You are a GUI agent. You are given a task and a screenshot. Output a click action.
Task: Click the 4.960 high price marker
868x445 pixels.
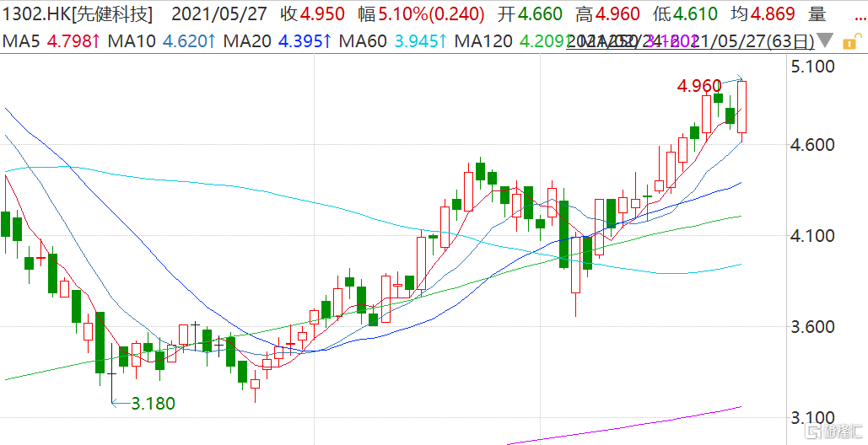coord(699,85)
